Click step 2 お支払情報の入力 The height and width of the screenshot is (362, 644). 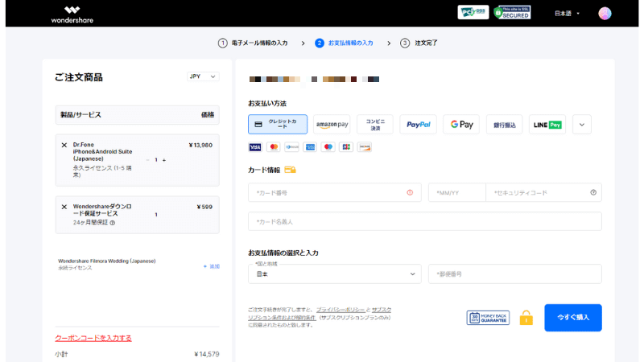click(x=345, y=43)
